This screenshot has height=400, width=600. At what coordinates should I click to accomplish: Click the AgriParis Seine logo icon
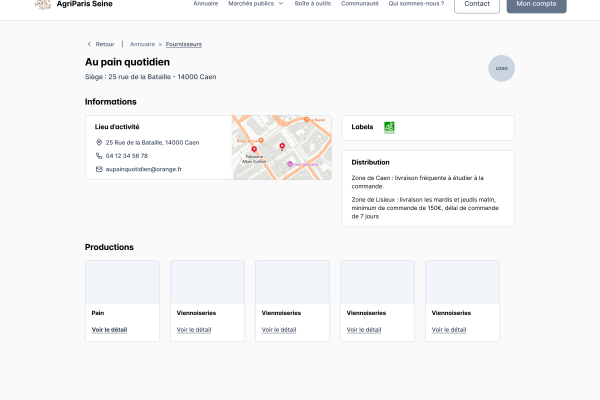[x=43, y=4]
